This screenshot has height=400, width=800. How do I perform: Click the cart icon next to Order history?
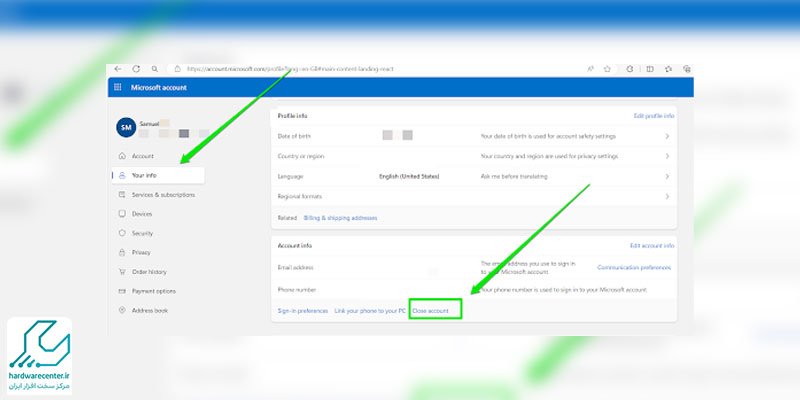click(122, 272)
